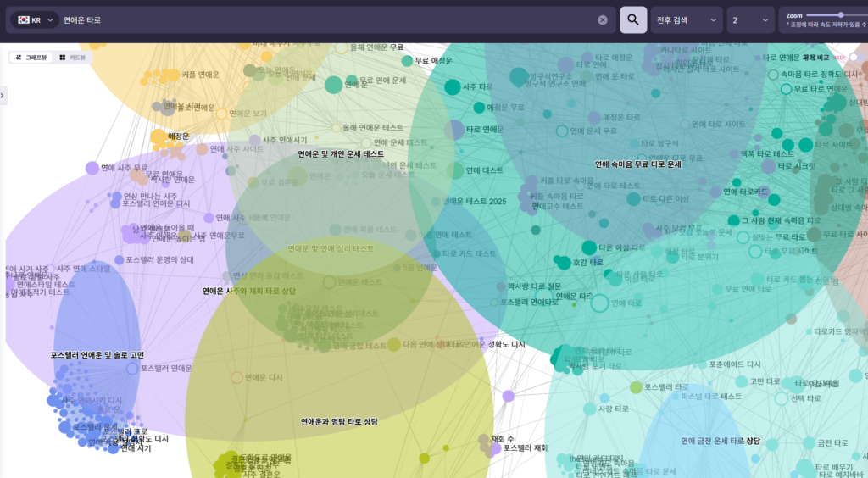Click the 연애 속마음 무료 타로 운세 cluster label
The width and height of the screenshot is (868, 478).
point(637,164)
